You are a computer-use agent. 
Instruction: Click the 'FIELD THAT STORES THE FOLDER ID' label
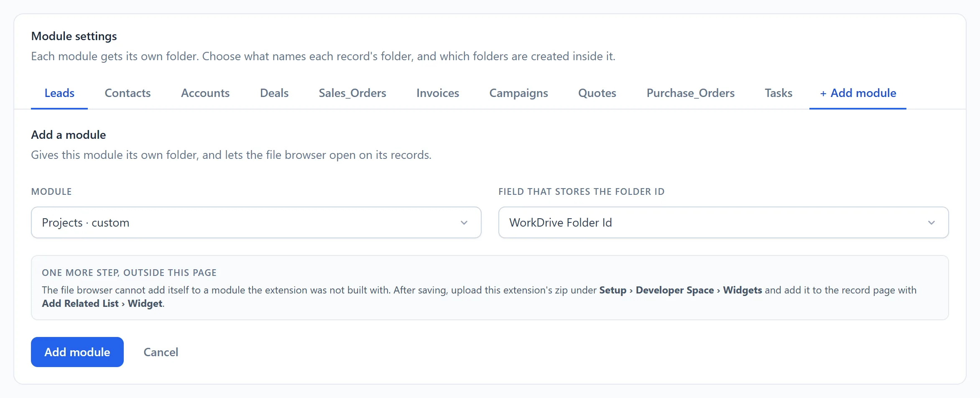(581, 191)
